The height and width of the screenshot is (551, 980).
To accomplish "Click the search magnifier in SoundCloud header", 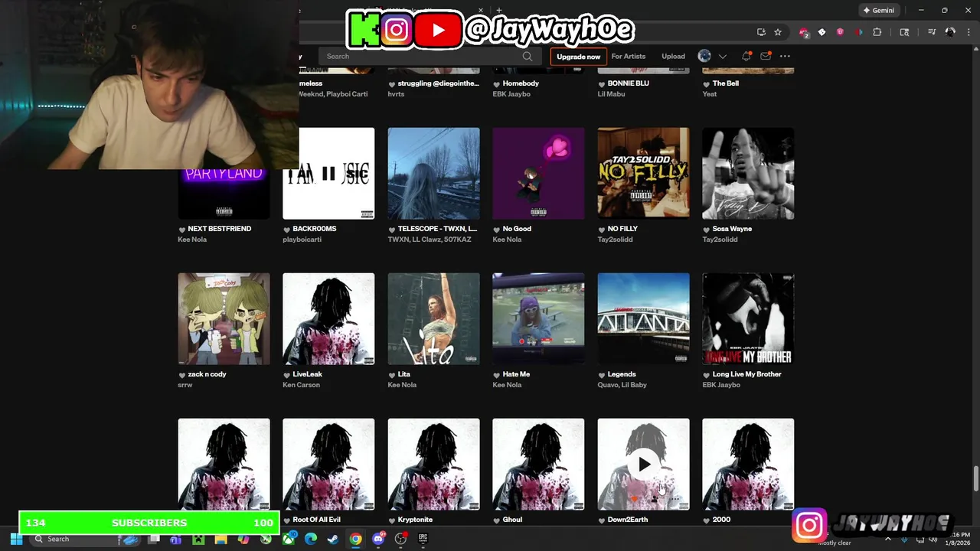I will pyautogui.click(x=527, y=56).
